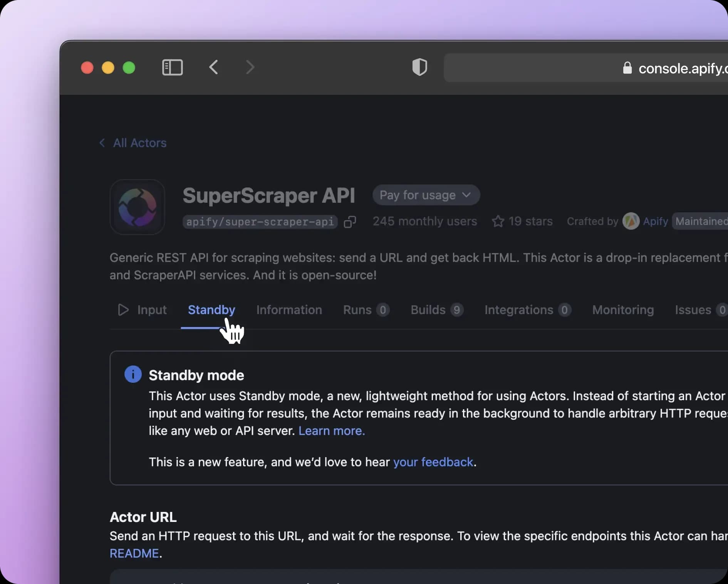Click the browser forward arrow
Viewport: 728px width, 584px height.
click(250, 67)
